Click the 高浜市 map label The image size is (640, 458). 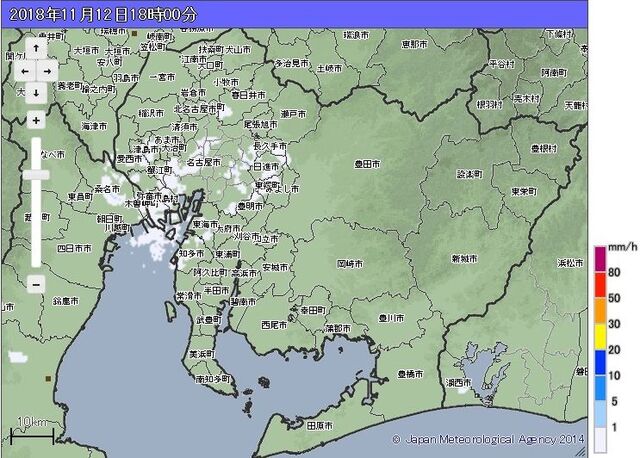(x=244, y=273)
